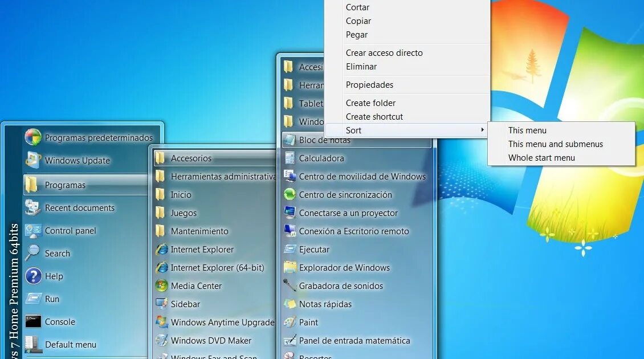Click the Windows Update icon
Viewport: 644px width, 359px height.
[33, 160]
